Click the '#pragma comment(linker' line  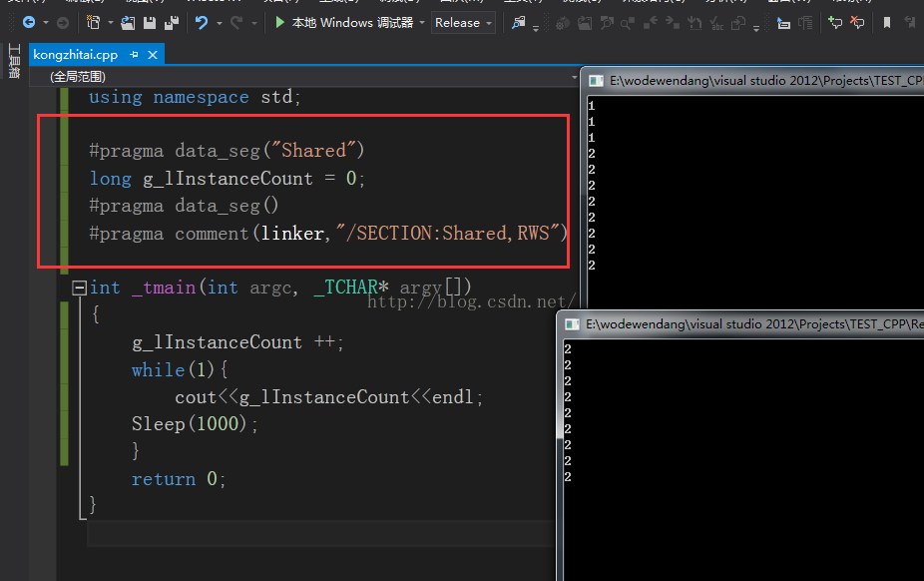point(327,234)
